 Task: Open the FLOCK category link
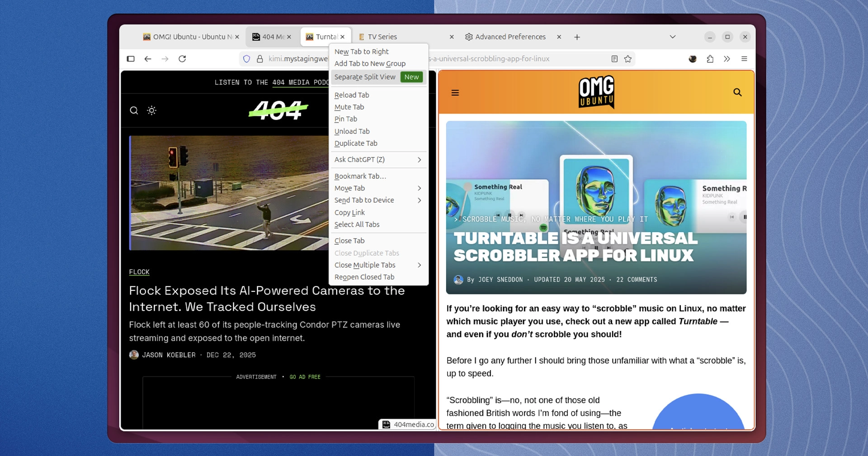tap(139, 272)
